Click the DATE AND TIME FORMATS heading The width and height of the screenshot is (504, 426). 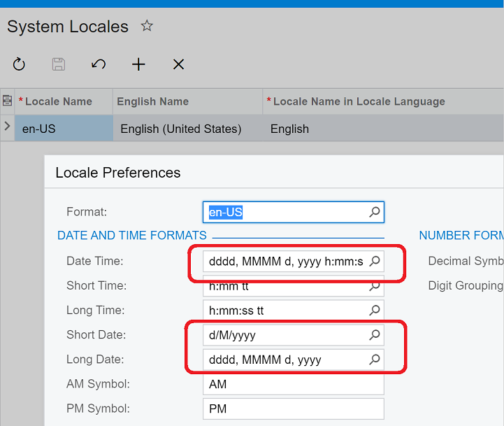(x=132, y=235)
